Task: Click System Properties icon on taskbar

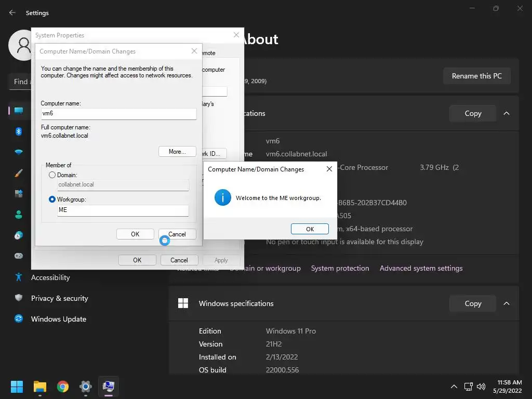Action: click(x=109, y=387)
